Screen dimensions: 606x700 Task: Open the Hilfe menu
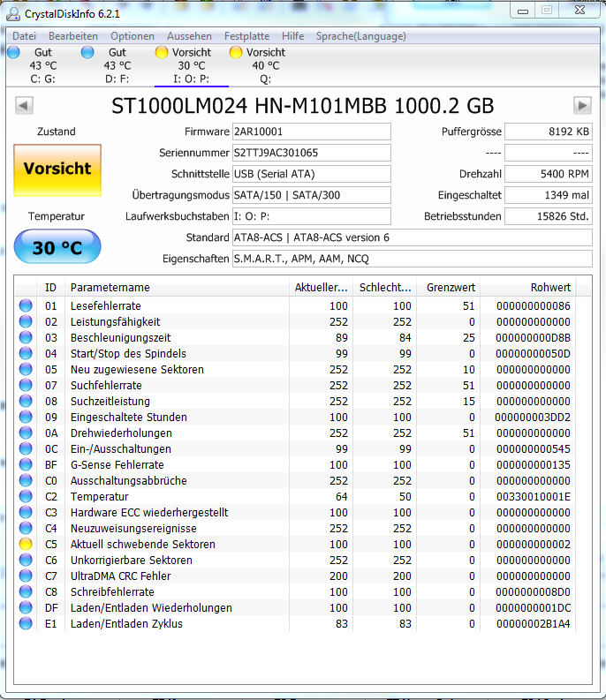click(292, 36)
